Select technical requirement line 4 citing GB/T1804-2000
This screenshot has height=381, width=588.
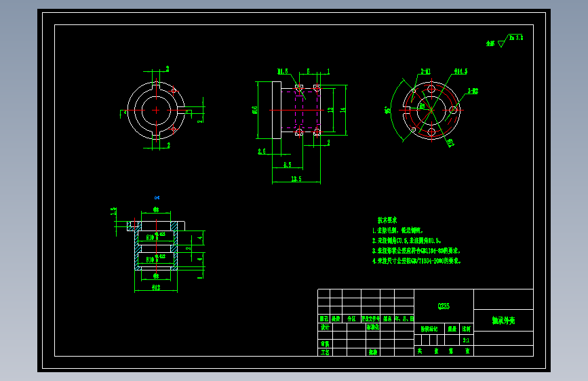click(416, 260)
